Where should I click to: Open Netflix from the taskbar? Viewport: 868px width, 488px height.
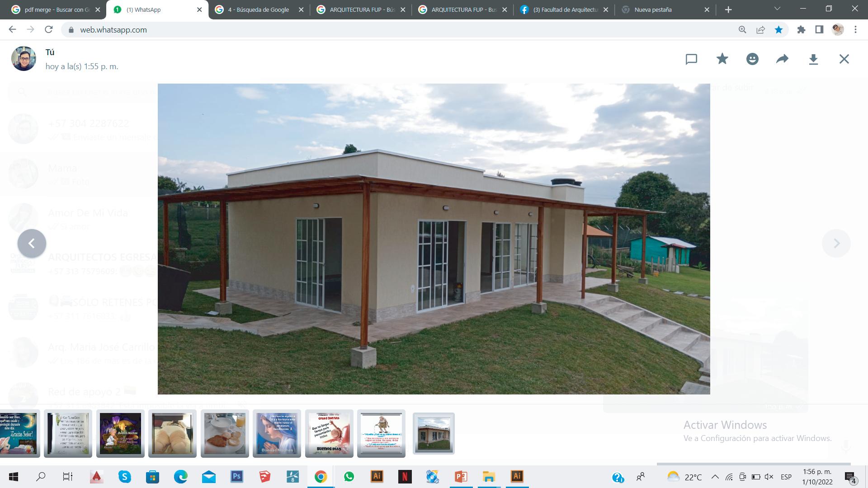pos(405,477)
